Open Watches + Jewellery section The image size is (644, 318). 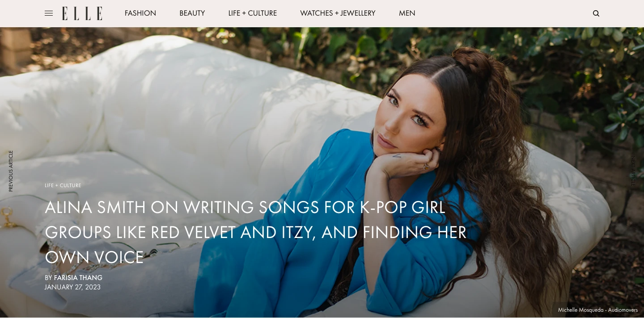coord(338,13)
